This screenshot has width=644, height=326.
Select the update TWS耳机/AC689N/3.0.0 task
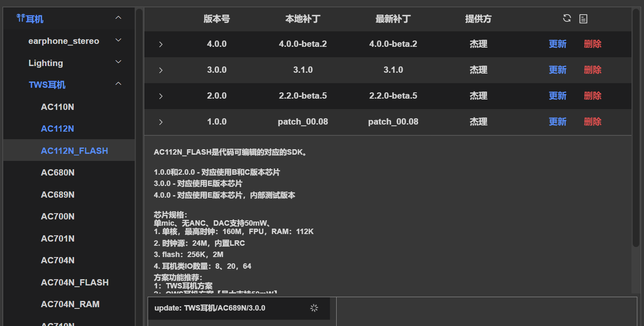[x=239, y=308]
